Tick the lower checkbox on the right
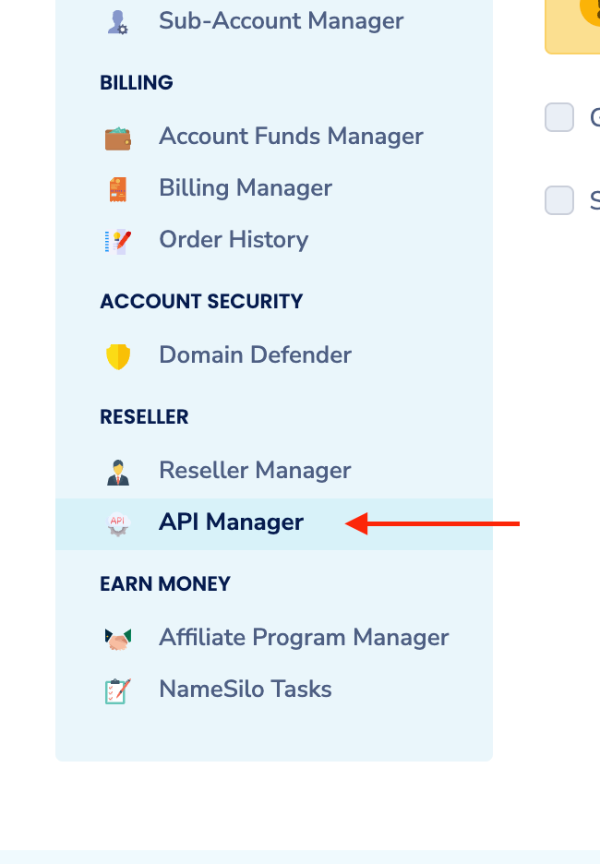Screen dimensions: 600x864 559,199
